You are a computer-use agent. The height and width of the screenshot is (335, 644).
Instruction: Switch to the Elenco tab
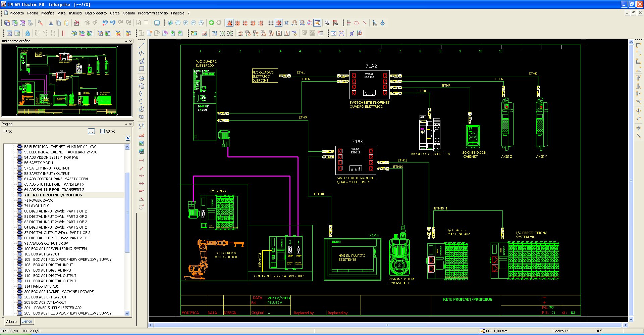tap(27, 321)
